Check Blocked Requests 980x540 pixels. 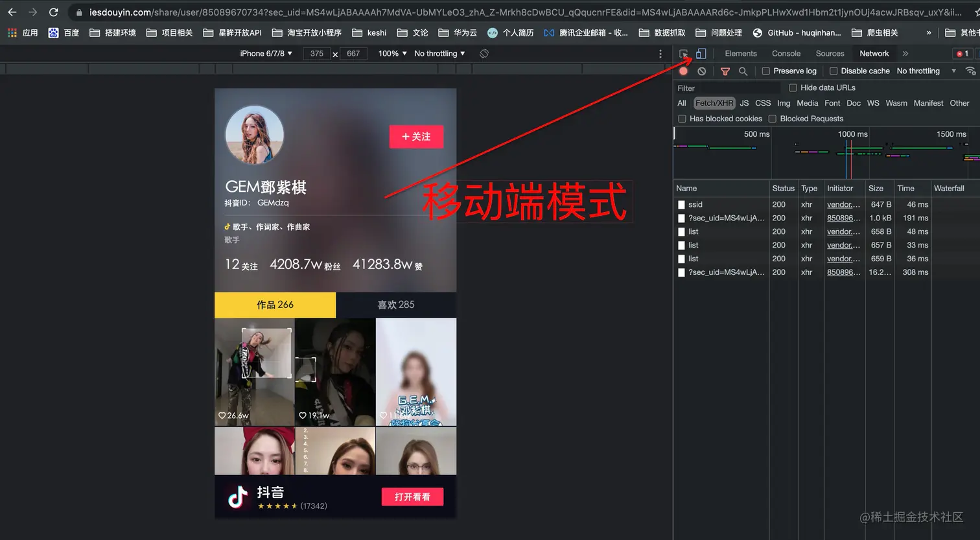pos(773,119)
